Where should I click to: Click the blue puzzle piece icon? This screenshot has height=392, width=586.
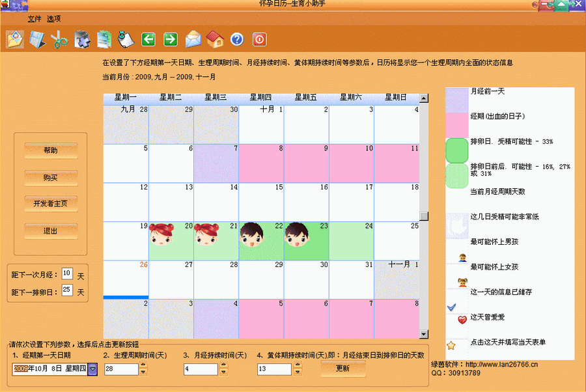click(81, 39)
